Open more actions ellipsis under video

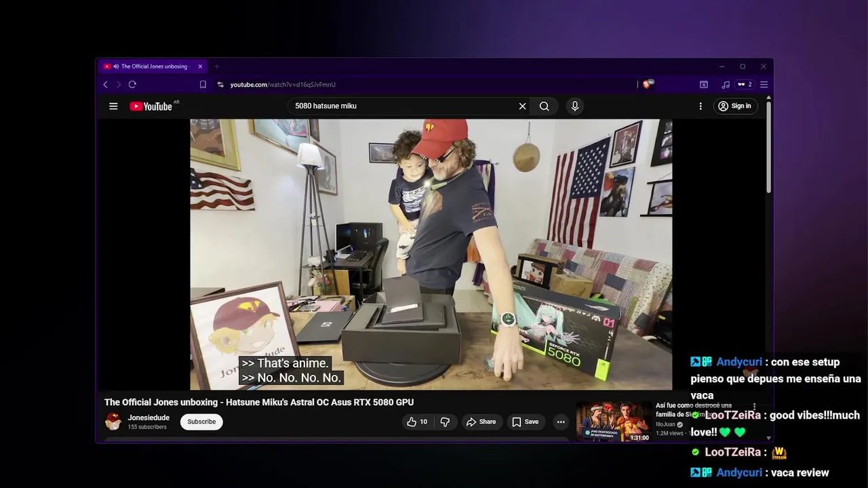(561, 422)
